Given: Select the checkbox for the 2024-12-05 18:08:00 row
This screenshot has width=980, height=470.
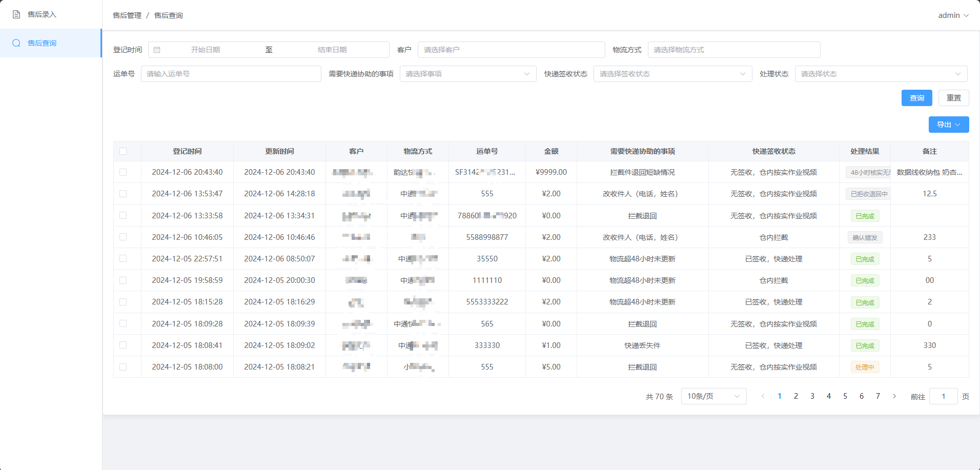Looking at the screenshot, I should click(123, 367).
